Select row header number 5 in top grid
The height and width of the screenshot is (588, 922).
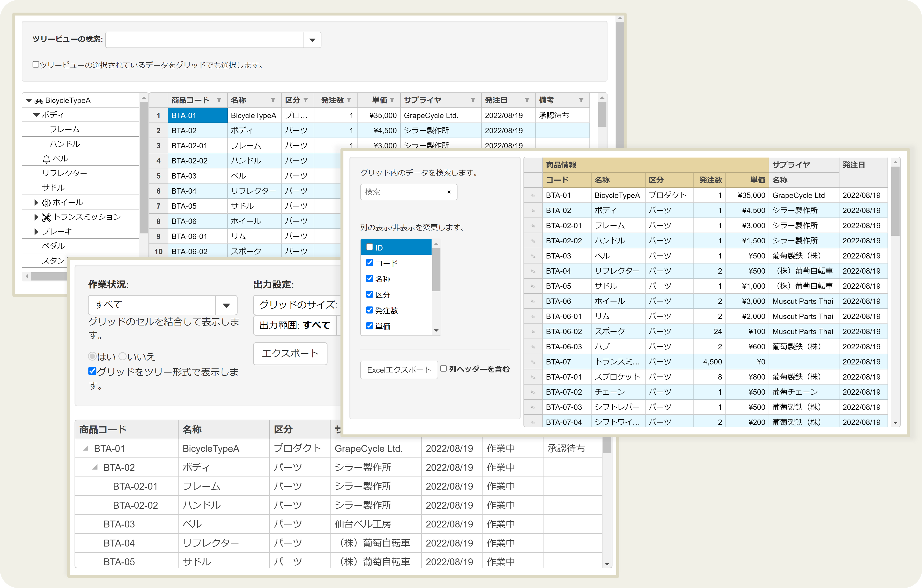pyautogui.click(x=158, y=176)
